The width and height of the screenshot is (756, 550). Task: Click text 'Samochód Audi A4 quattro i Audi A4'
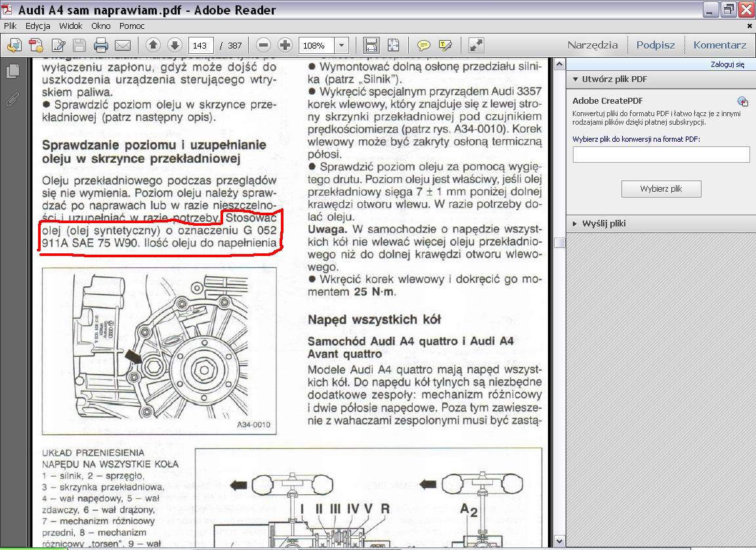point(411,341)
